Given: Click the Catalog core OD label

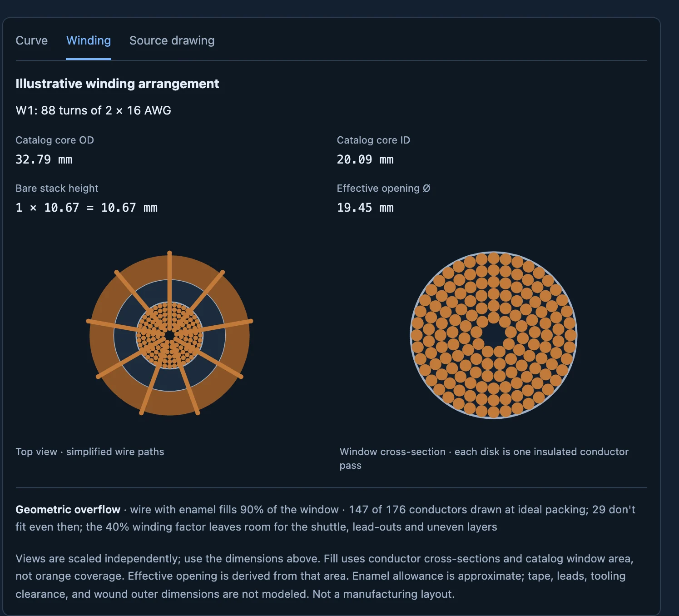Looking at the screenshot, I should (x=55, y=140).
